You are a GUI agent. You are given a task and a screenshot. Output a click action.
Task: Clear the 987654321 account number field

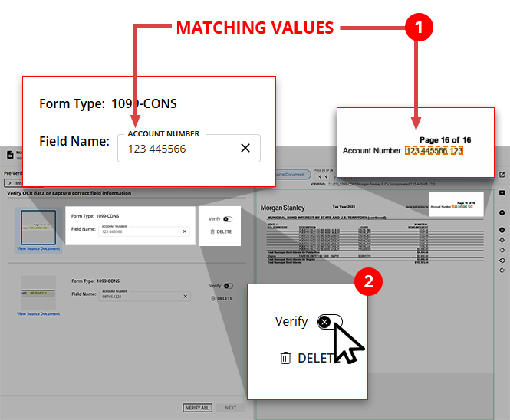pyautogui.click(x=185, y=297)
